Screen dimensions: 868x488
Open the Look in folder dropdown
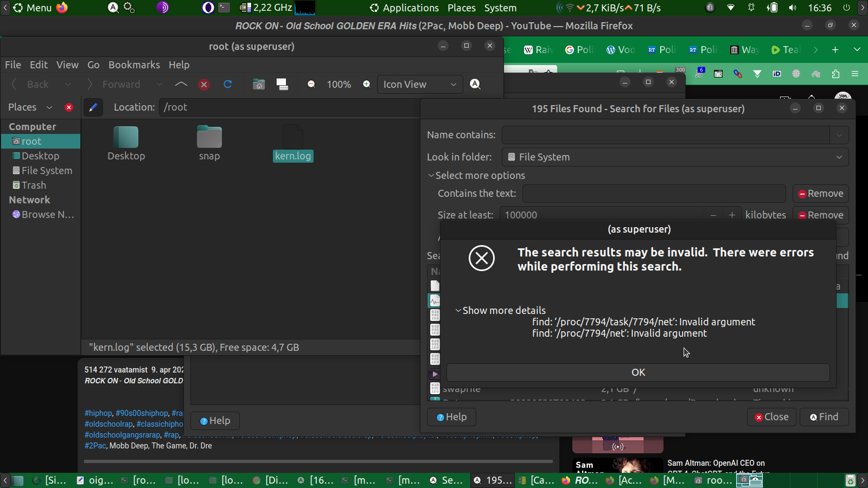[x=675, y=157]
